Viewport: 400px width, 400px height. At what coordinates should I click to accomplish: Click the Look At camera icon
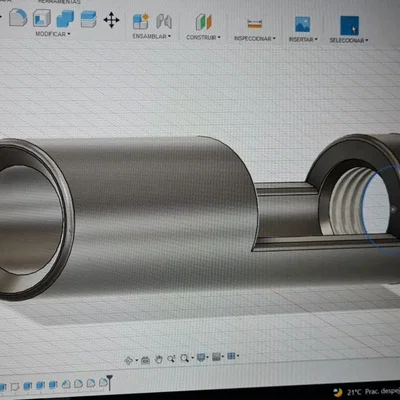145,360
